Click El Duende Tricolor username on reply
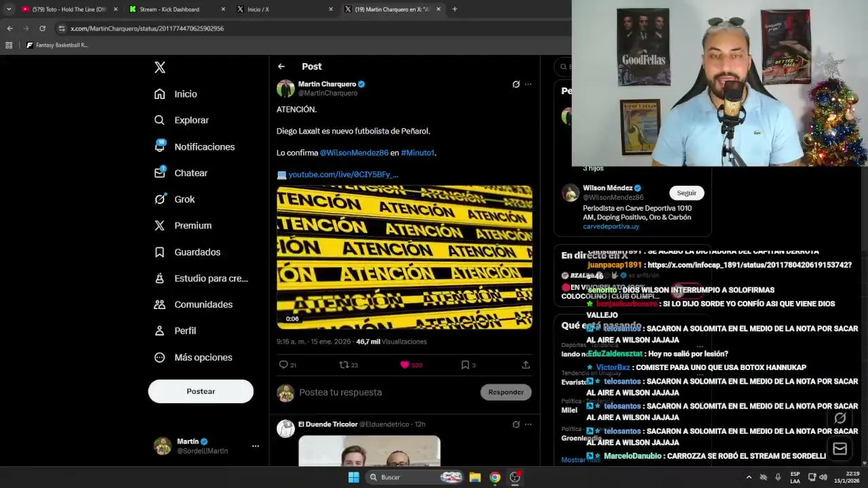Image resolution: width=868 pixels, height=488 pixels. click(328, 424)
